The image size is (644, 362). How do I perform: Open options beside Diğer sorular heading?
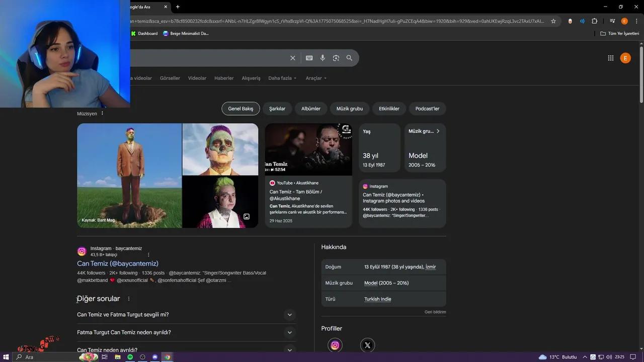pyautogui.click(x=128, y=299)
